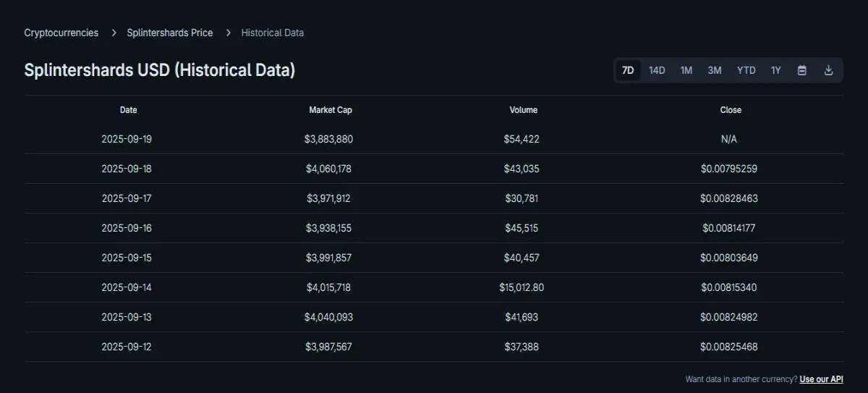The height and width of the screenshot is (393, 868).
Task: Click volume value $45,515
Action: pos(522,228)
